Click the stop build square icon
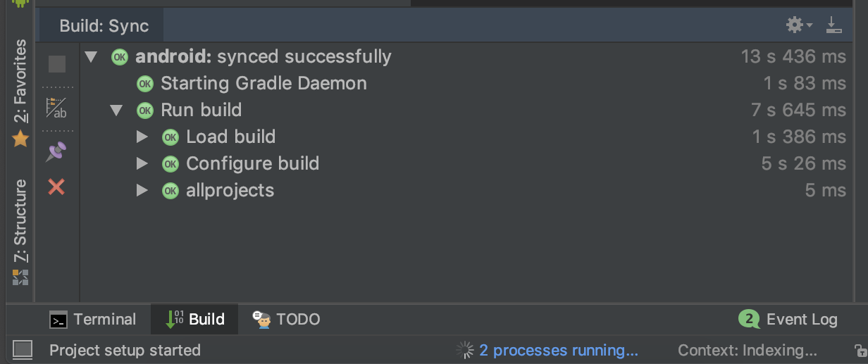868x364 pixels. tap(57, 64)
